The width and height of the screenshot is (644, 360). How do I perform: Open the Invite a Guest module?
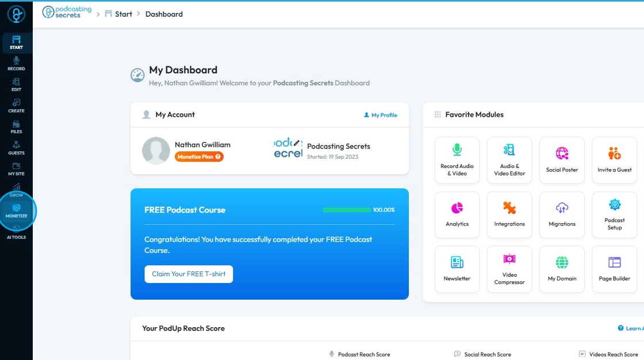615,160
